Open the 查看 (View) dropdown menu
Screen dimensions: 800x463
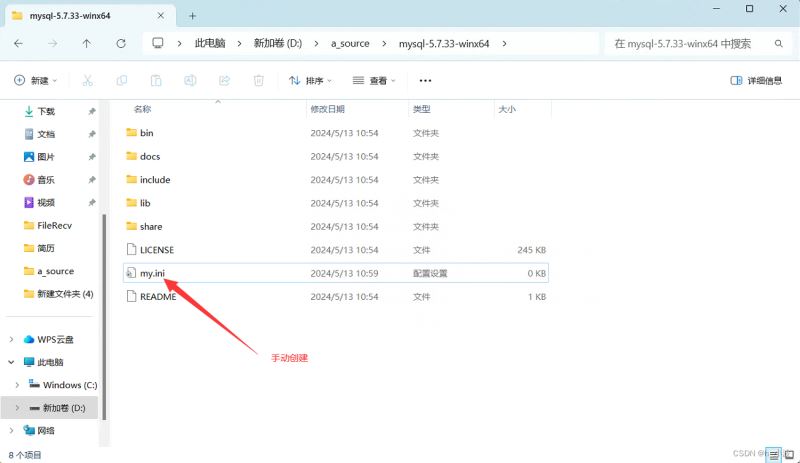click(x=372, y=80)
